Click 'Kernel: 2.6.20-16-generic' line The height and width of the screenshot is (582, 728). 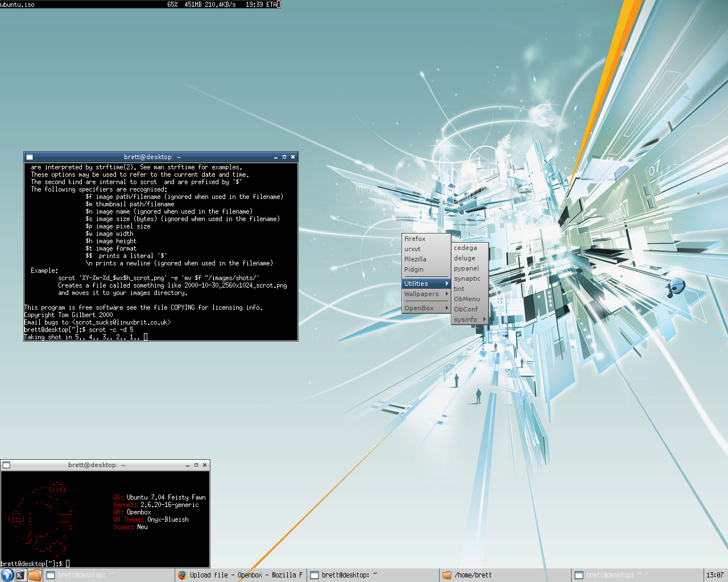coord(156,505)
